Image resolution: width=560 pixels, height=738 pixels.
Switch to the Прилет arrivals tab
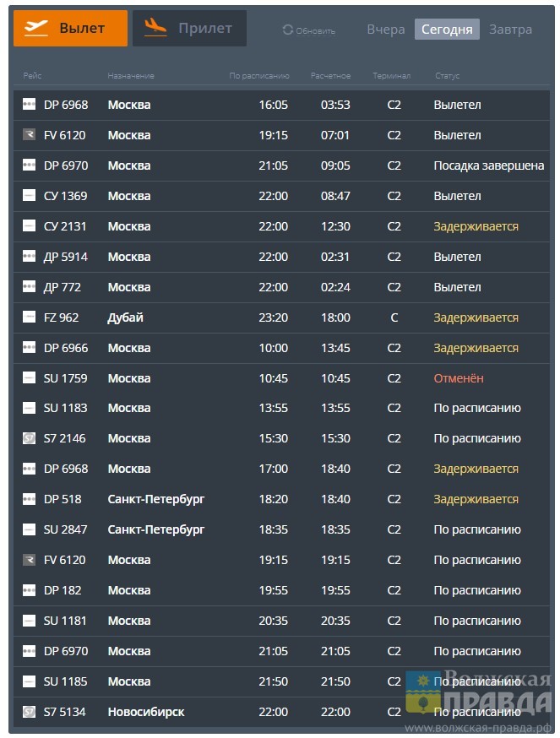tap(190, 28)
